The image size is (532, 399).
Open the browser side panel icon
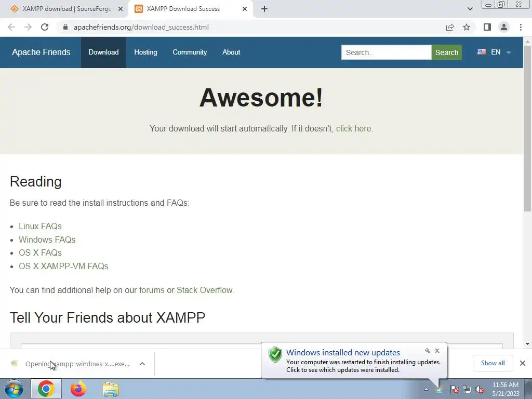coord(487,27)
